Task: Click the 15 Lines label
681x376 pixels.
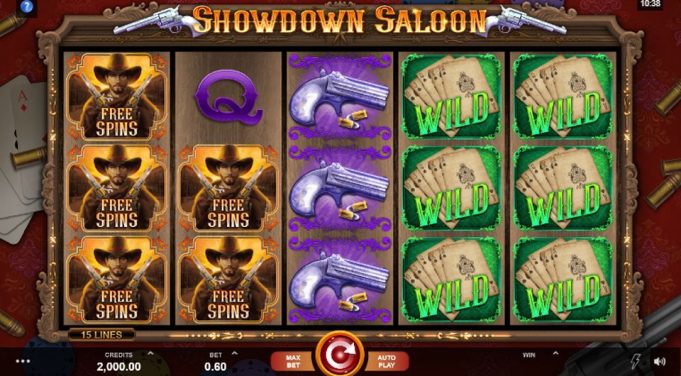Action: pyautogui.click(x=102, y=334)
